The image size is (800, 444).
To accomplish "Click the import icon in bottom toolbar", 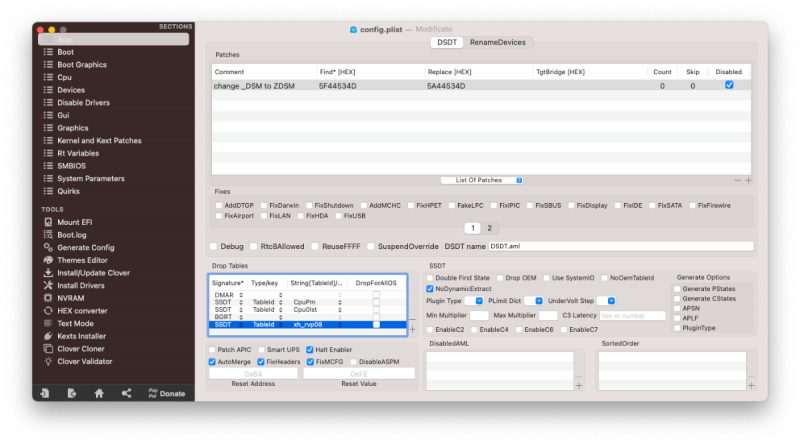I will coord(45,393).
